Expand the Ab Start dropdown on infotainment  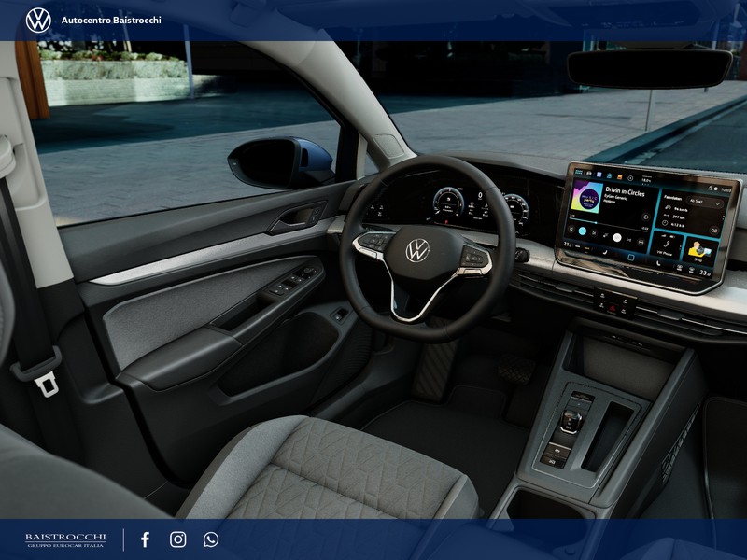tap(705, 203)
